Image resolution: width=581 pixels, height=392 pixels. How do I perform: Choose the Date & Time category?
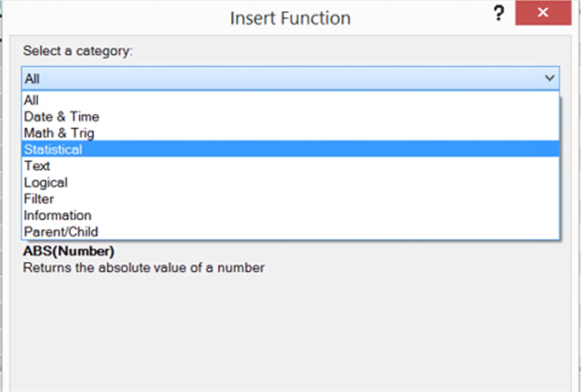click(x=61, y=116)
